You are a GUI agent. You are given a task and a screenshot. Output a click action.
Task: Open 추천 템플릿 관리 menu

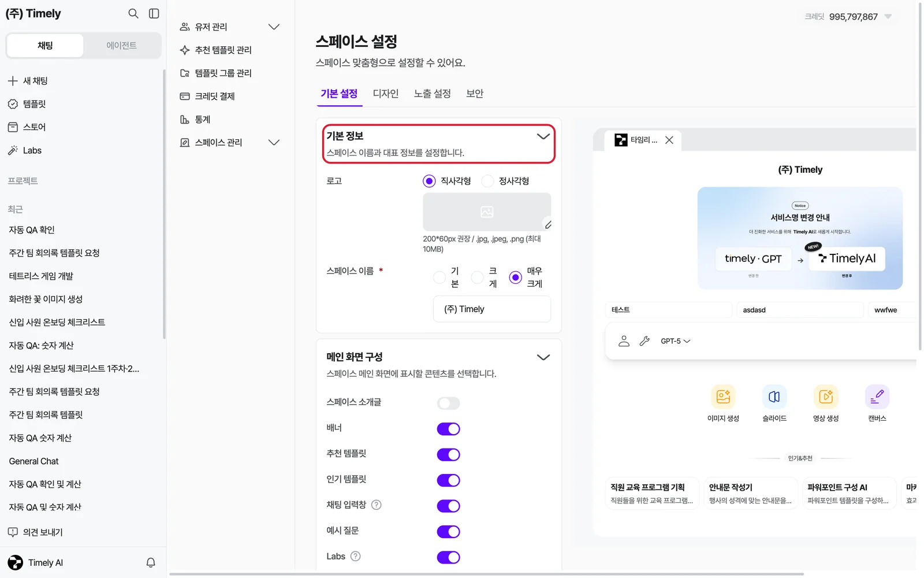(x=223, y=50)
